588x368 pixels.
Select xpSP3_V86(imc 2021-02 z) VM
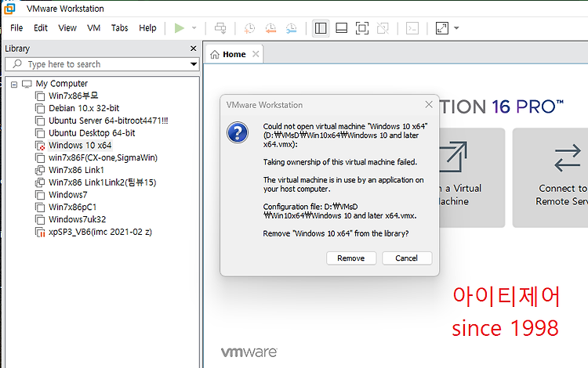(x=100, y=232)
